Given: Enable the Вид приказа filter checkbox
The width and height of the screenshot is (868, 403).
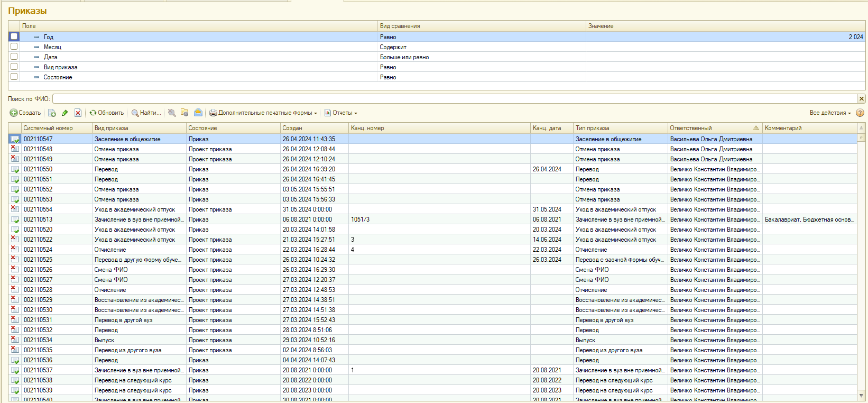Looking at the screenshot, I should pos(14,67).
